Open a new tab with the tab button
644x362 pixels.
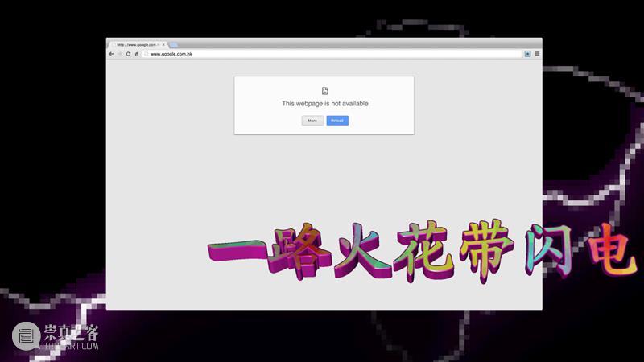(173, 44)
